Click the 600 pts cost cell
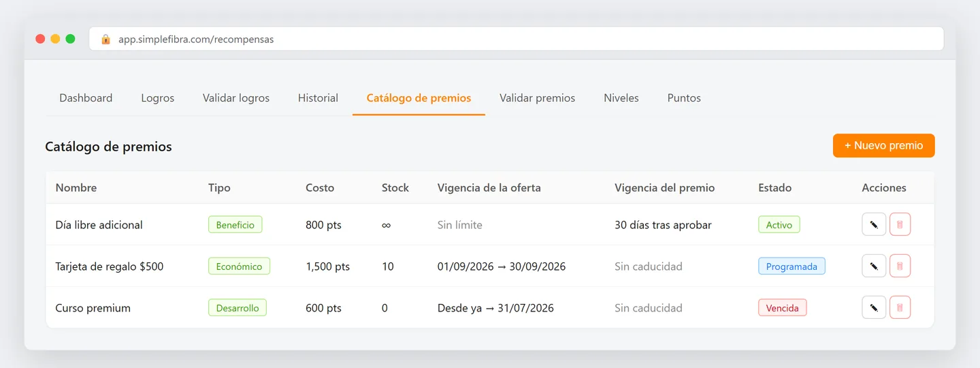Image resolution: width=980 pixels, height=368 pixels. (324, 308)
